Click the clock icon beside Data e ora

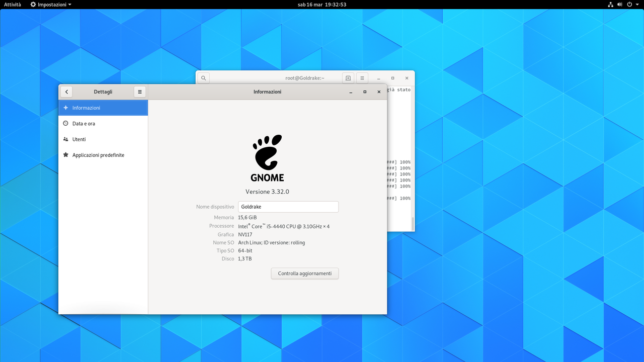click(x=66, y=123)
